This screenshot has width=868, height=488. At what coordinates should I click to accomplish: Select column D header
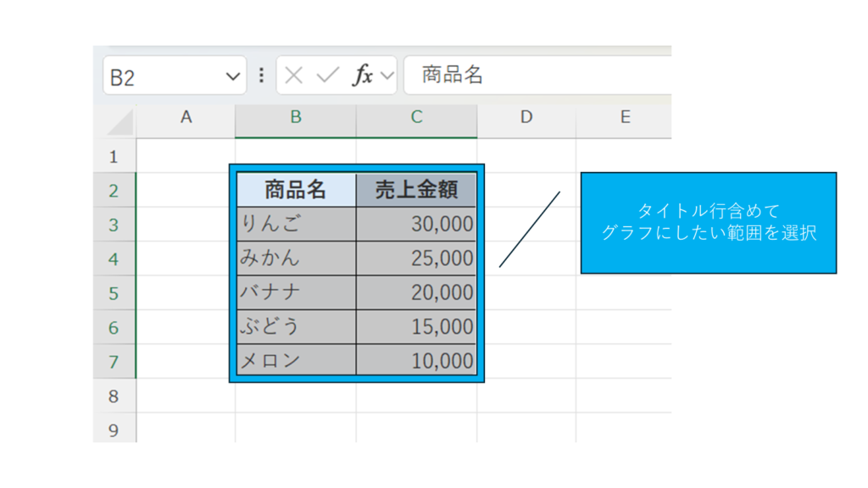click(x=526, y=118)
